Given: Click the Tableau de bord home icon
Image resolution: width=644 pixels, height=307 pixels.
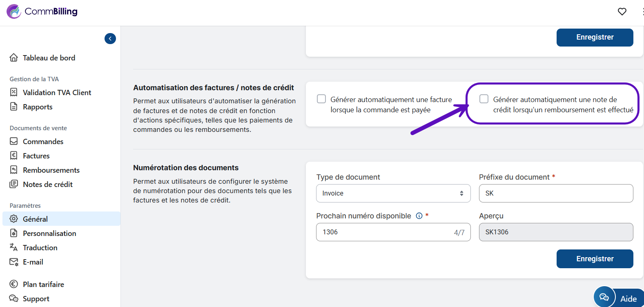Looking at the screenshot, I should coord(14,58).
